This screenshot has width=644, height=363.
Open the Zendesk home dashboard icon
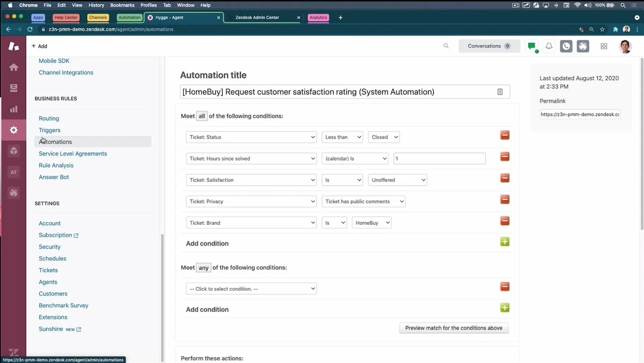coord(14,67)
